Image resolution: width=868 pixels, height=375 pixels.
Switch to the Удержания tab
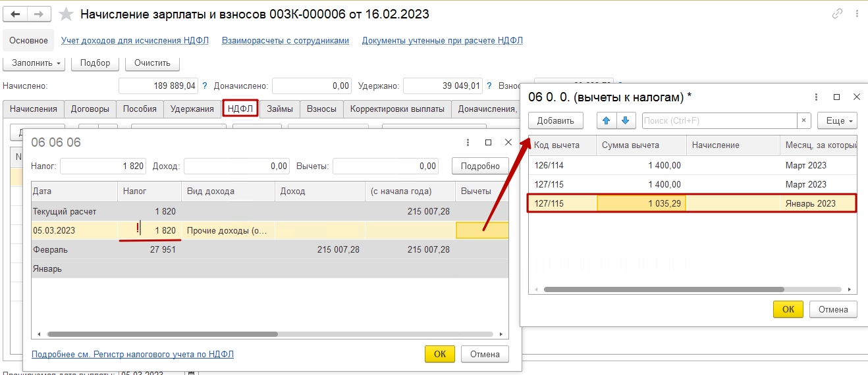click(x=192, y=109)
